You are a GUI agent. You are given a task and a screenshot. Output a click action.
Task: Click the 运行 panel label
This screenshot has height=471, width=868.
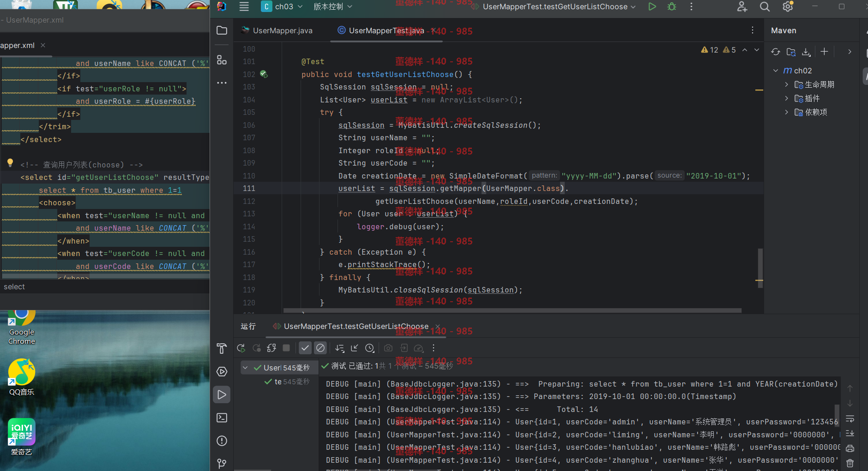tap(248, 326)
